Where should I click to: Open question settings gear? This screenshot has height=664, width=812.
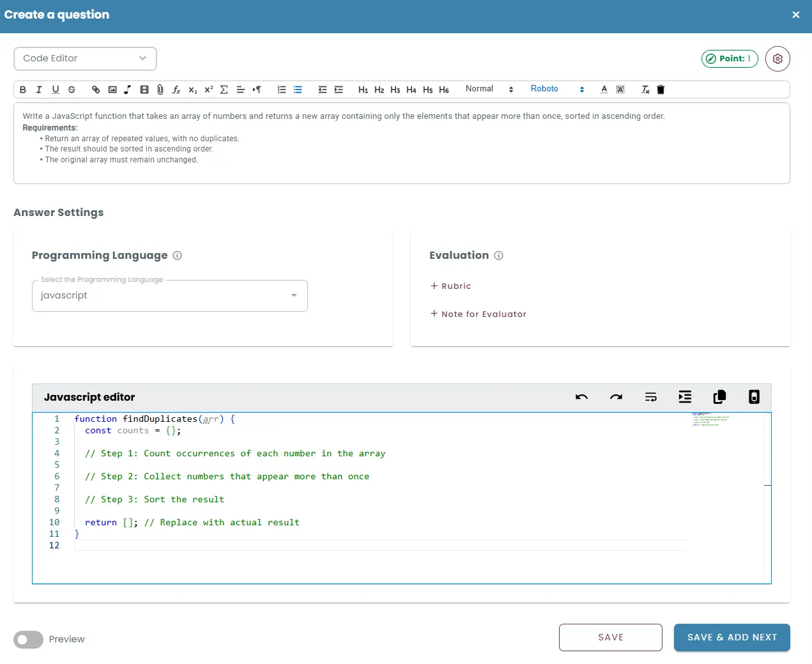click(x=778, y=59)
